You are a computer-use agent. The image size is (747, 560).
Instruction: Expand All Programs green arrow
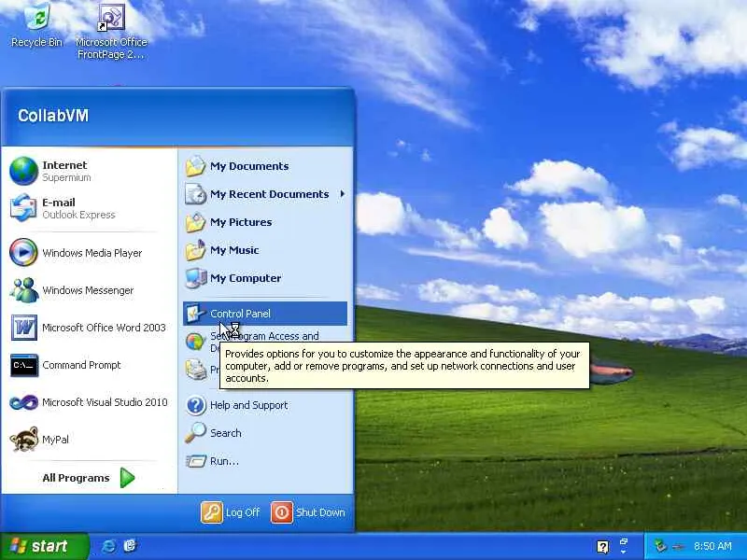(127, 478)
